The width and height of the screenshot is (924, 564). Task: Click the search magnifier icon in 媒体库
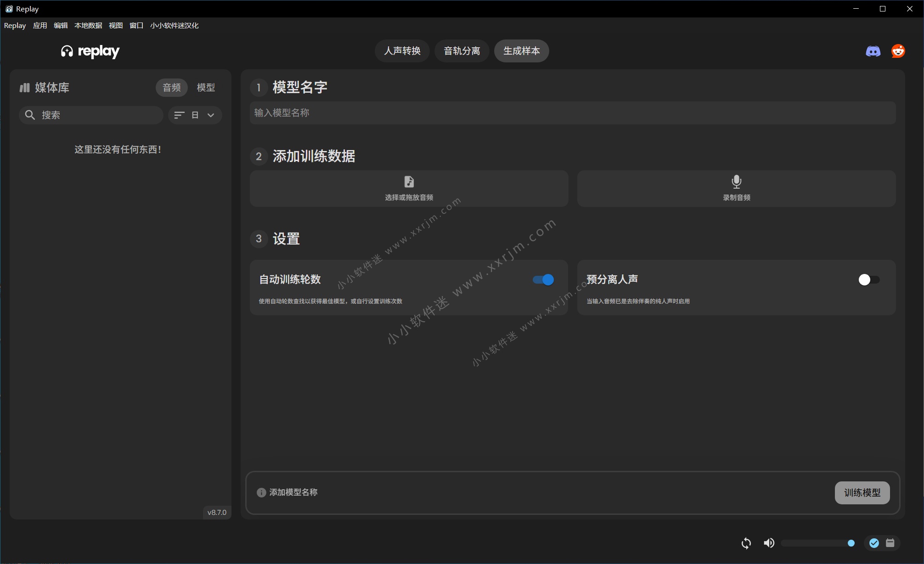pos(30,115)
